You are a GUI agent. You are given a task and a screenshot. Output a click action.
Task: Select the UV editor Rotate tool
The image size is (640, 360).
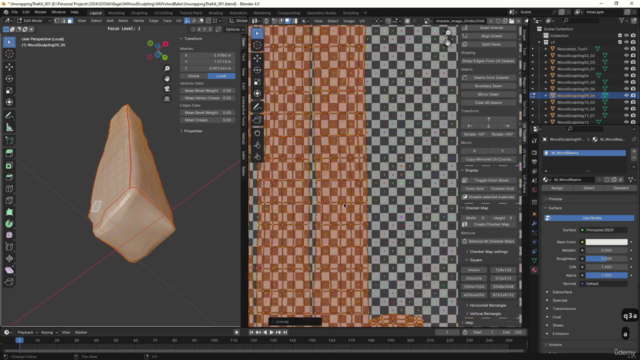[257, 70]
